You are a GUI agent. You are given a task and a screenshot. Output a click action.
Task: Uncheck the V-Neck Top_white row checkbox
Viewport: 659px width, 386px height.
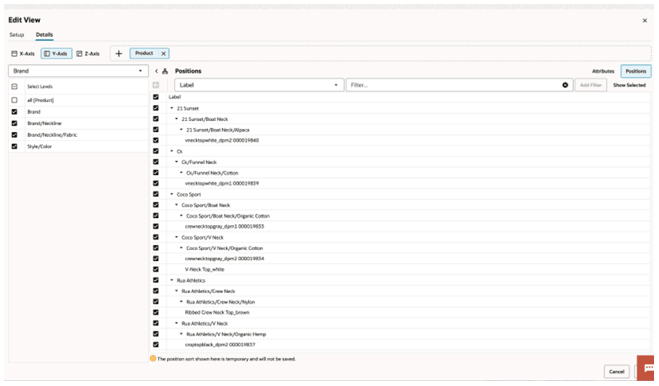[x=156, y=269]
